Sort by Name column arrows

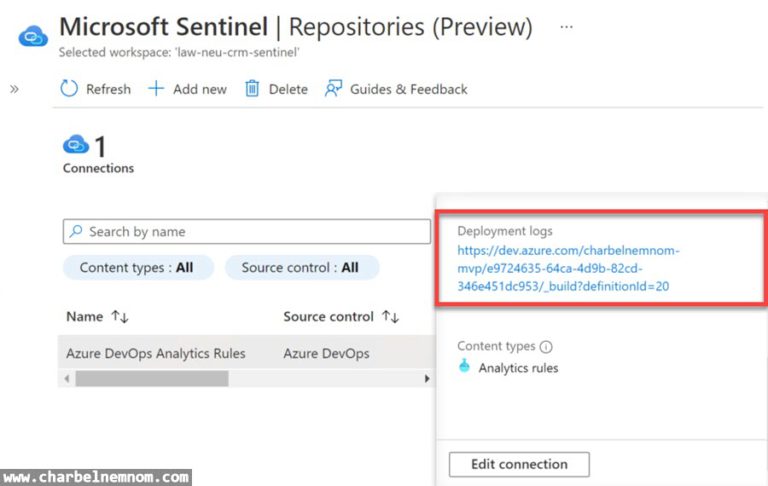(120, 316)
